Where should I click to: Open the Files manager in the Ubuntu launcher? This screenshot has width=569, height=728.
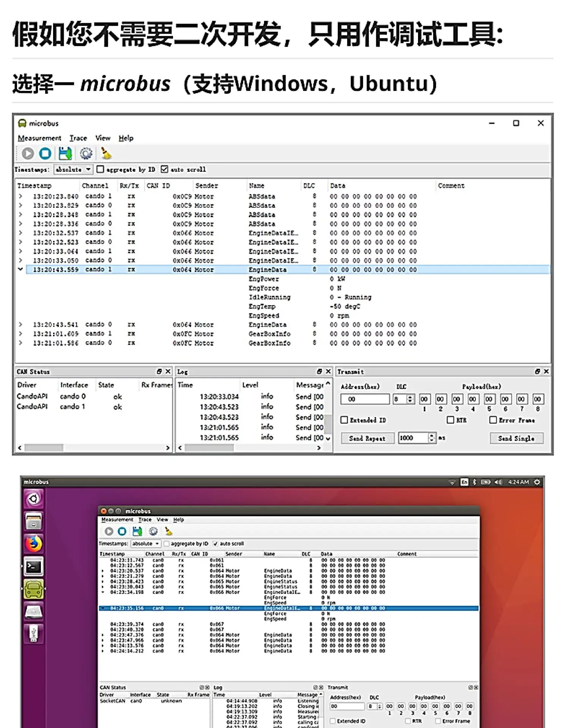(x=34, y=521)
